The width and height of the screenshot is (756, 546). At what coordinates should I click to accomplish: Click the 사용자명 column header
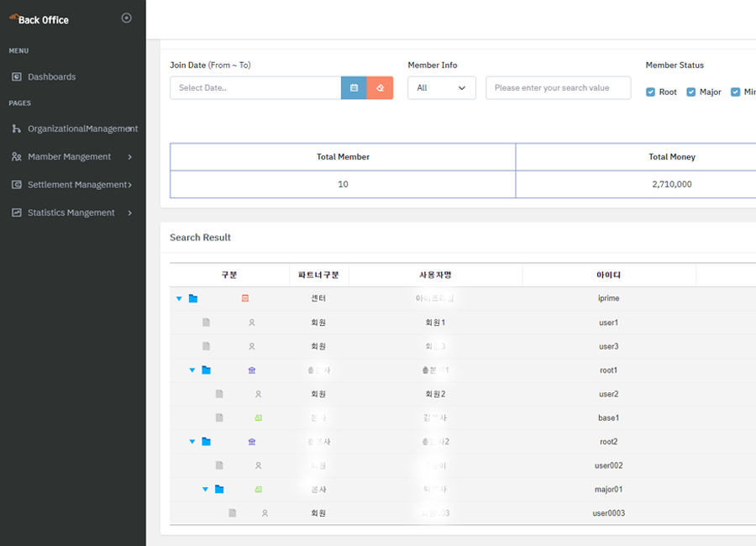pos(435,275)
